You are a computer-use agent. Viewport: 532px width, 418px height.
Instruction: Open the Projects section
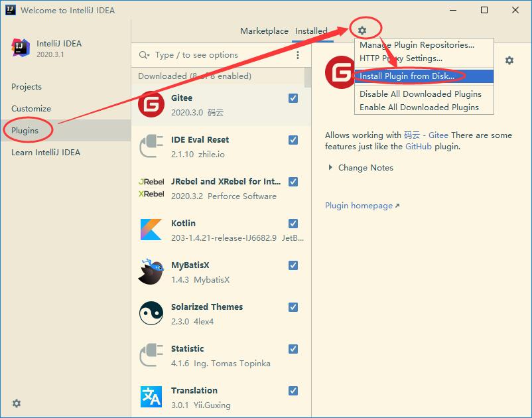tap(65, 86)
